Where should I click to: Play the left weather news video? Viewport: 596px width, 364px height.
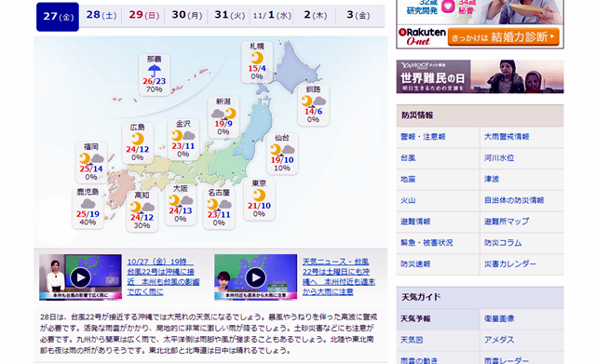coord(81,277)
